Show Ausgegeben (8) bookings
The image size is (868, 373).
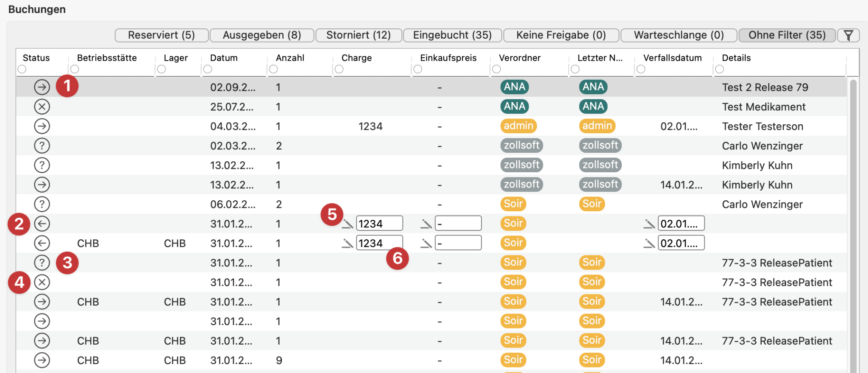[x=262, y=35]
